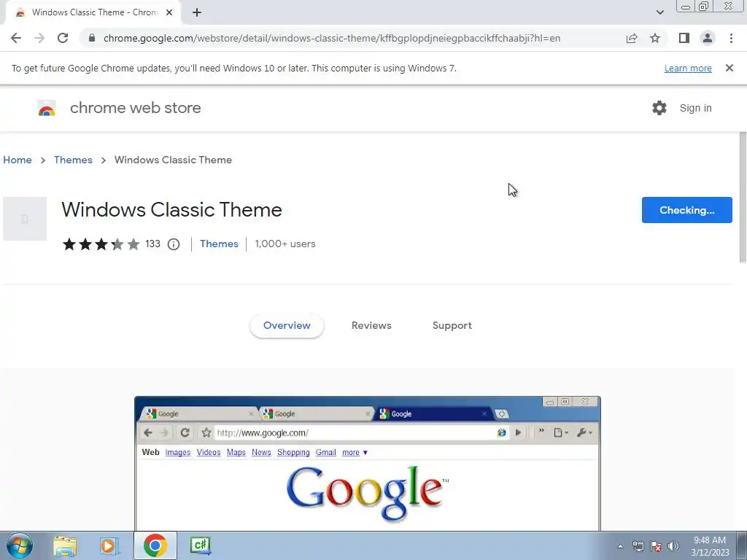Open a new tab with the plus button

coord(197,12)
